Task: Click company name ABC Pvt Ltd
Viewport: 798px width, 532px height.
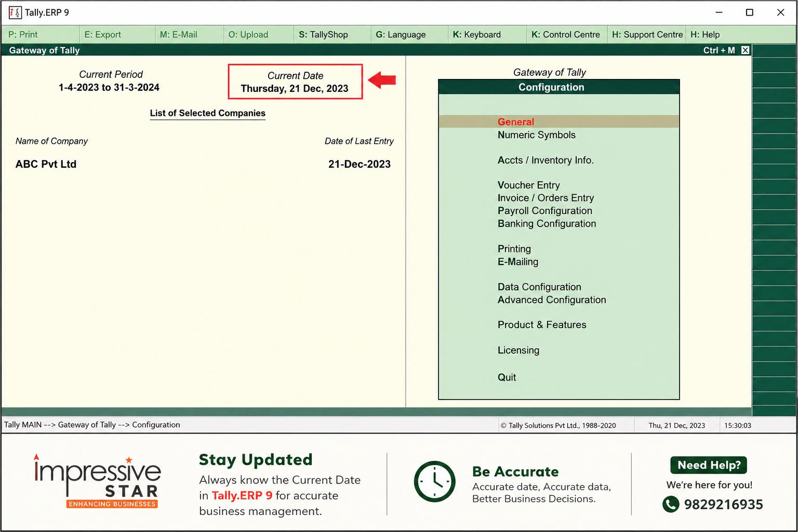Action: pyautogui.click(x=46, y=164)
